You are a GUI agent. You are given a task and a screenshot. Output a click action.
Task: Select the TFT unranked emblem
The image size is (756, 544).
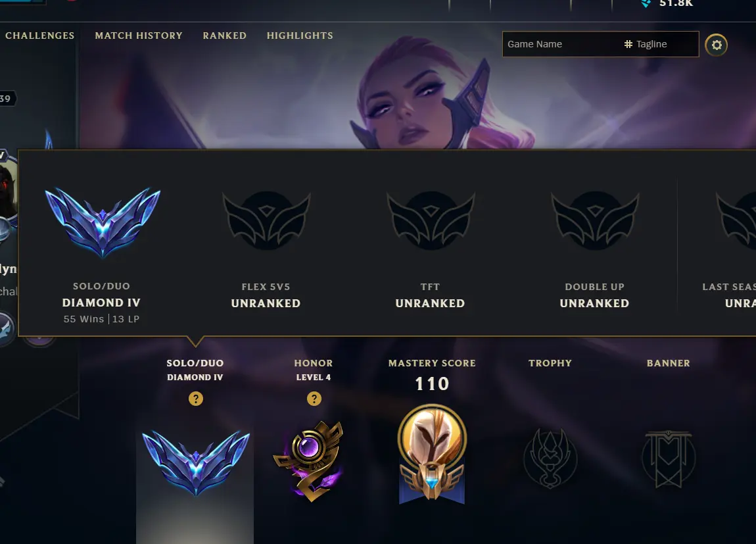(x=431, y=220)
